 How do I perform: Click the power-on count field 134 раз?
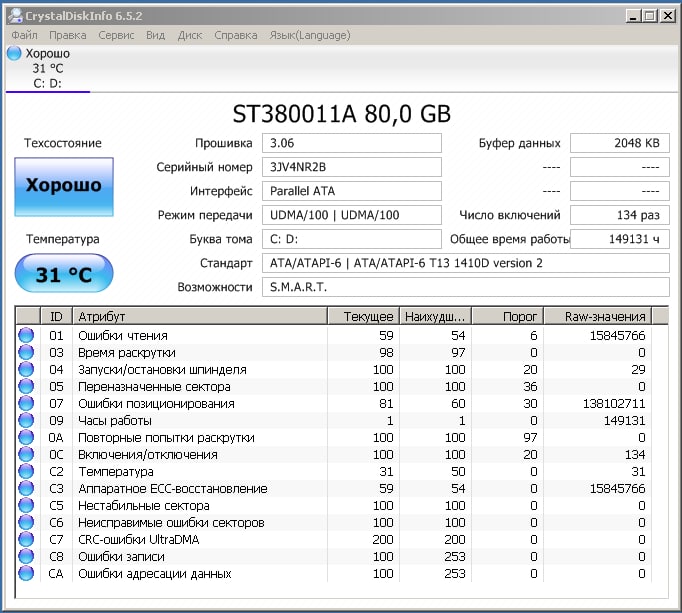[619, 215]
